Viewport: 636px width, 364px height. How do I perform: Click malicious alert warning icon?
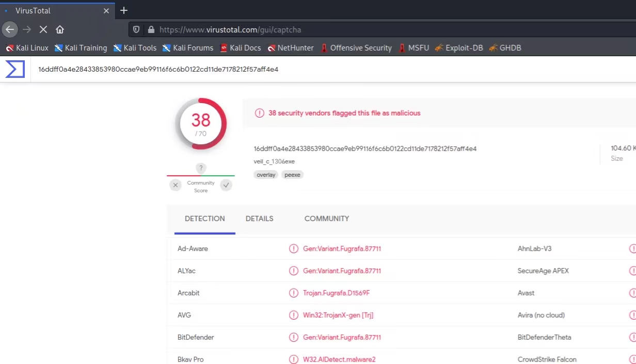tap(259, 113)
